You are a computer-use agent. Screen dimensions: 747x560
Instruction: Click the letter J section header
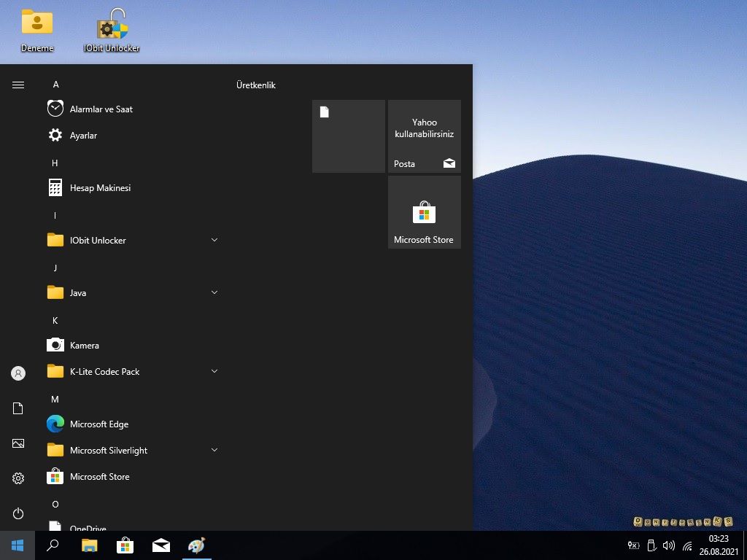pyautogui.click(x=55, y=268)
